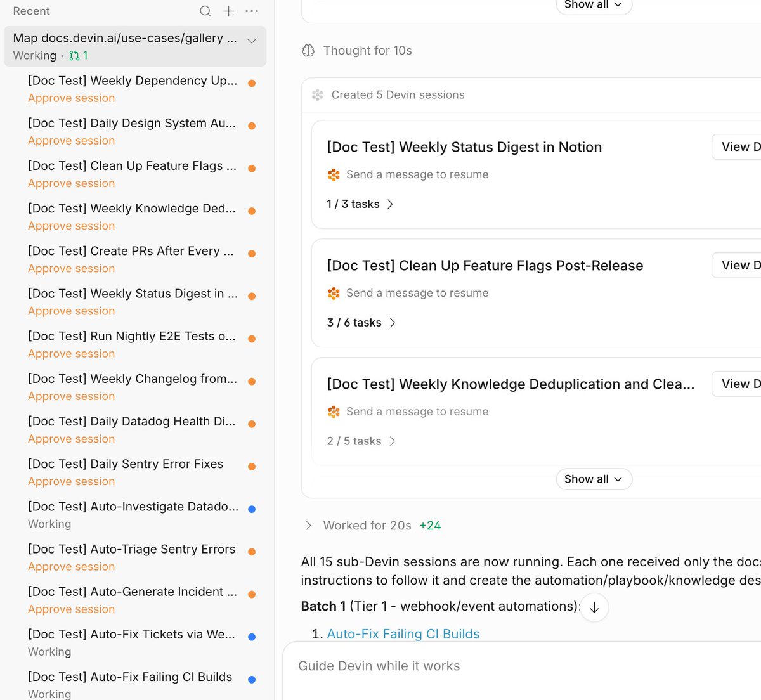Viewport: 761px width, 700px height.
Task: Click Approve session under Weekly Dependency Up...
Action: [x=72, y=98]
